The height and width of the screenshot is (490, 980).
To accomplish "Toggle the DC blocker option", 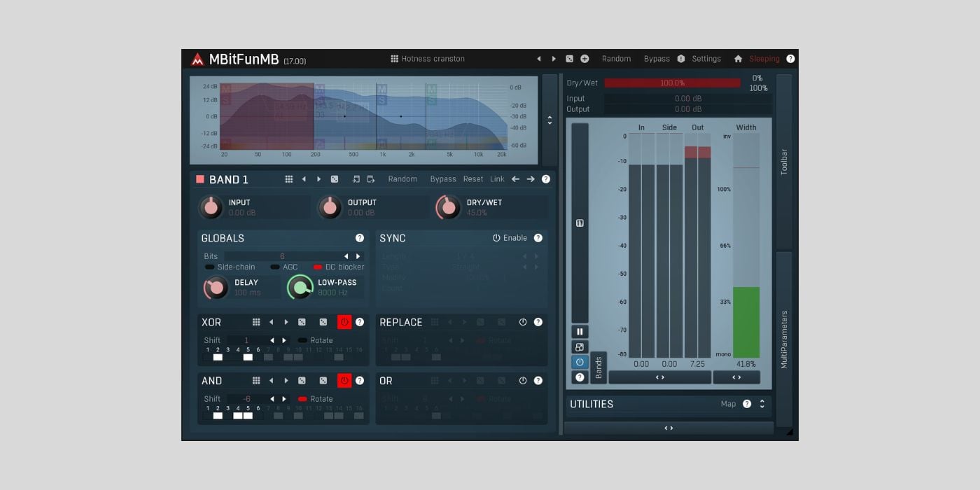I will (x=339, y=267).
